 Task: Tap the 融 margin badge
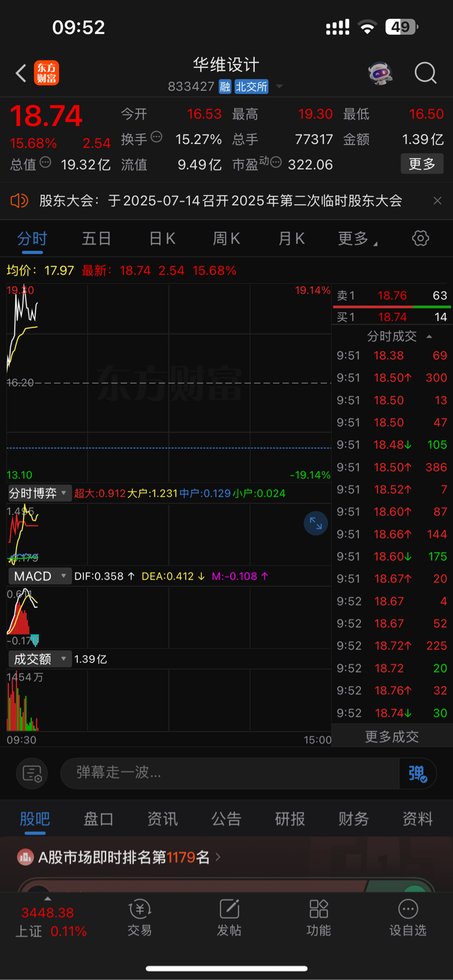click(x=225, y=87)
